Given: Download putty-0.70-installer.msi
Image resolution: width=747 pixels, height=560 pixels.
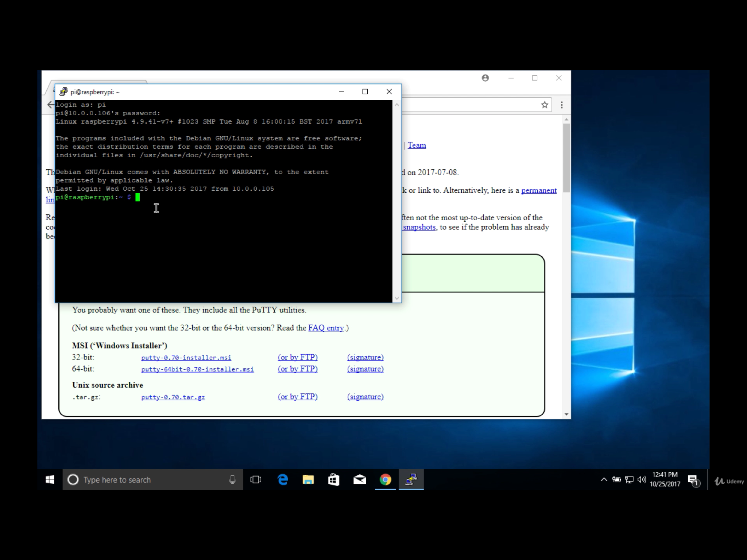Looking at the screenshot, I should (x=186, y=358).
